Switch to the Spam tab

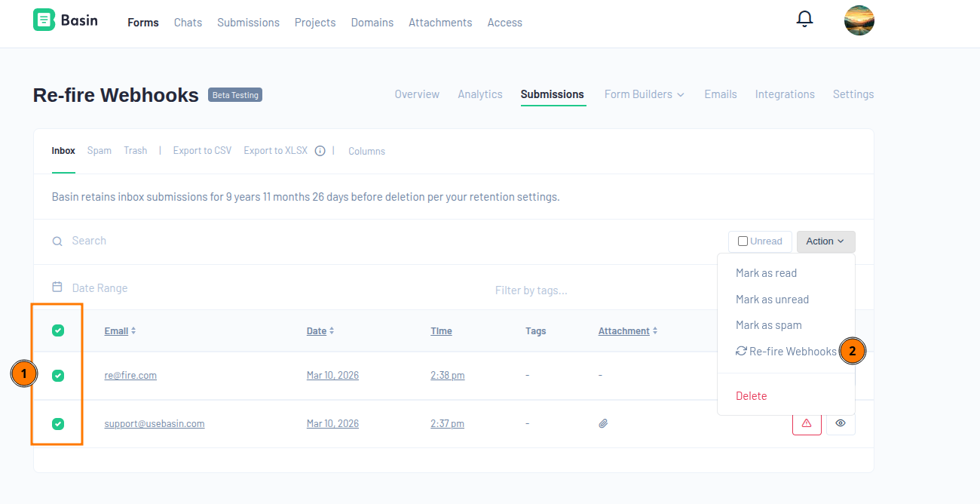[99, 151]
